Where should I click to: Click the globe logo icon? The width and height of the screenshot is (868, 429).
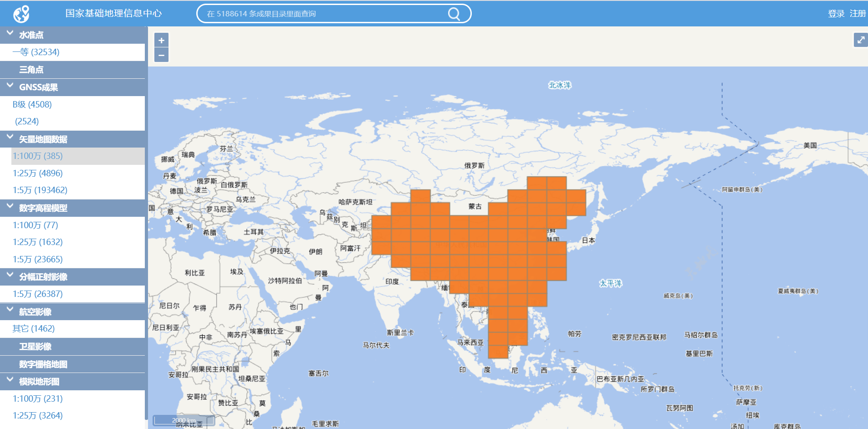tap(21, 14)
